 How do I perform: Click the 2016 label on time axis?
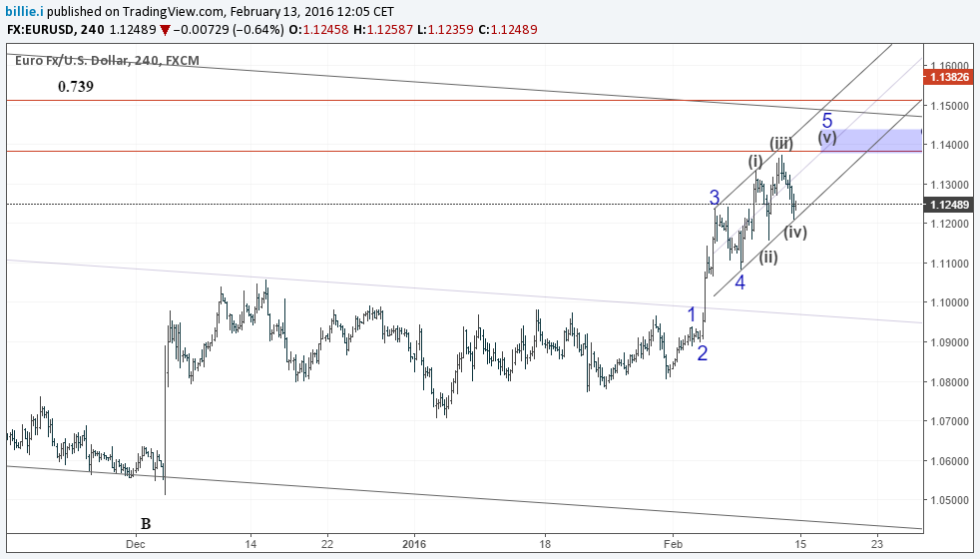tap(414, 544)
